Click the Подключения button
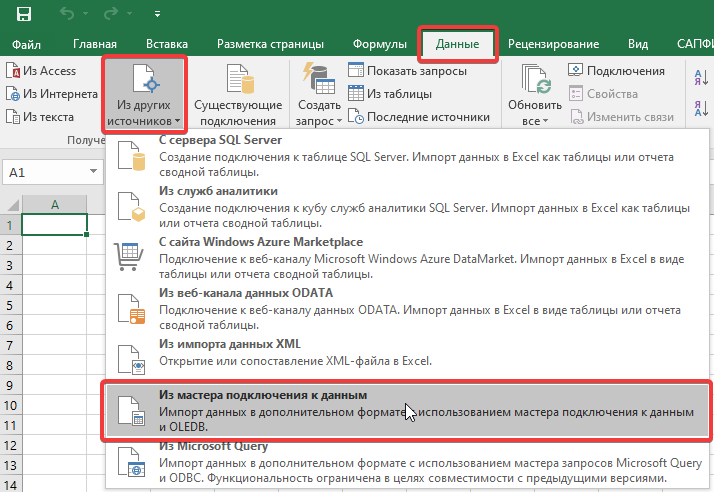The image size is (714, 492). click(x=617, y=71)
